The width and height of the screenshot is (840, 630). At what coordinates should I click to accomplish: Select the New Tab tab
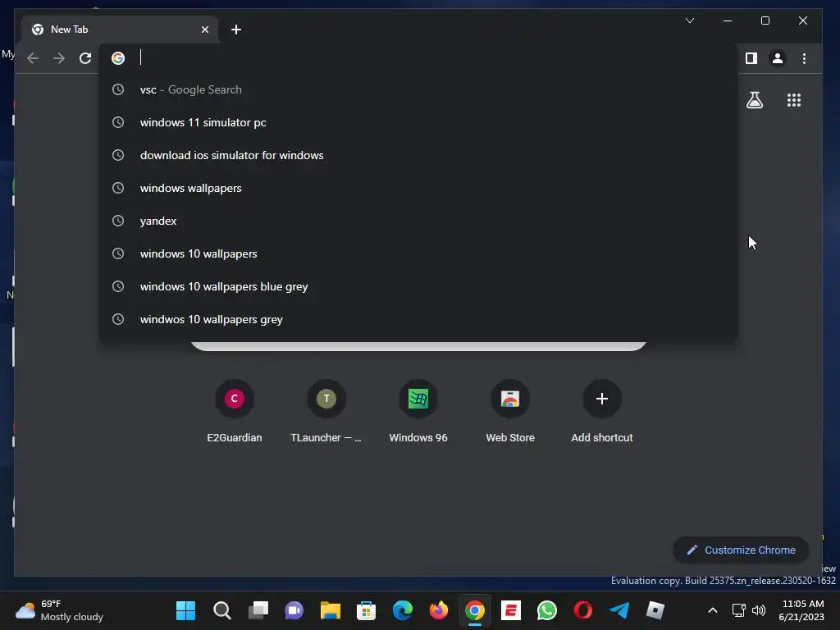click(120, 30)
